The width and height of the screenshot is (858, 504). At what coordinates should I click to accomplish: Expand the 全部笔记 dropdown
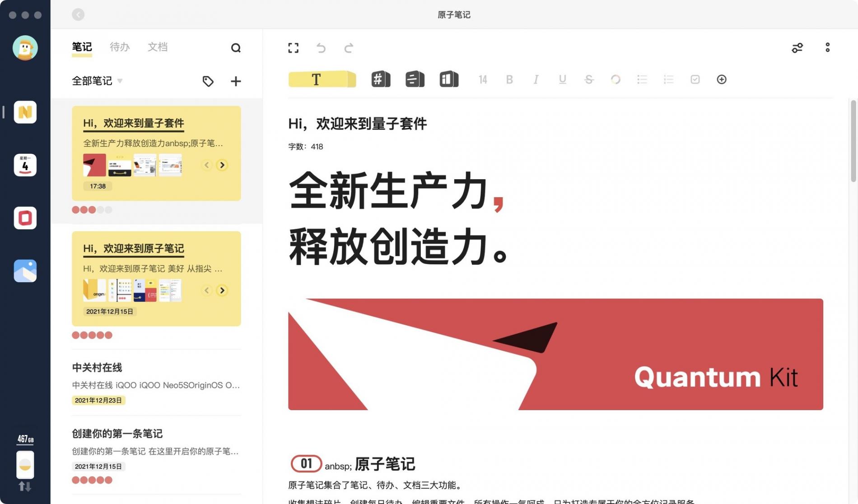click(x=97, y=81)
